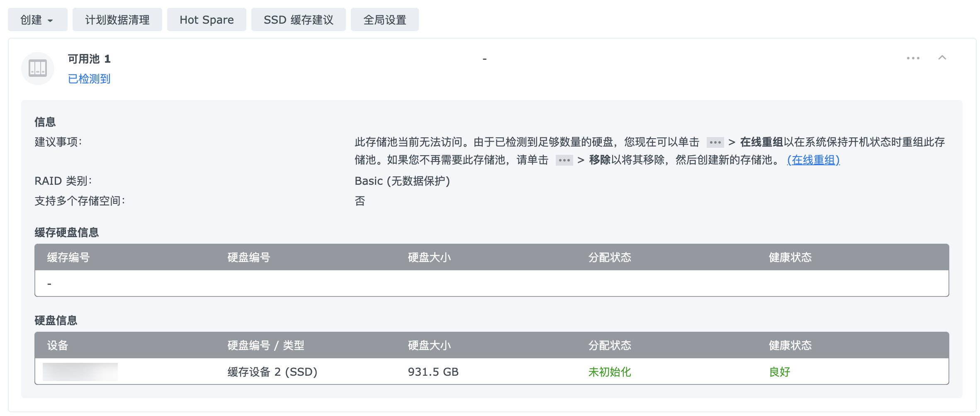The height and width of the screenshot is (416, 980).
Task: Click the 未初始化 allocation status
Action: 609,372
